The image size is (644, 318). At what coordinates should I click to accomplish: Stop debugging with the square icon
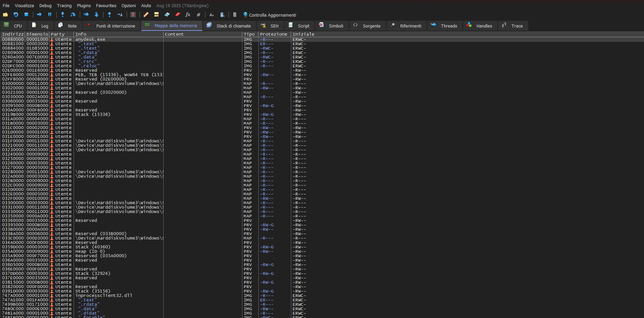26,15
